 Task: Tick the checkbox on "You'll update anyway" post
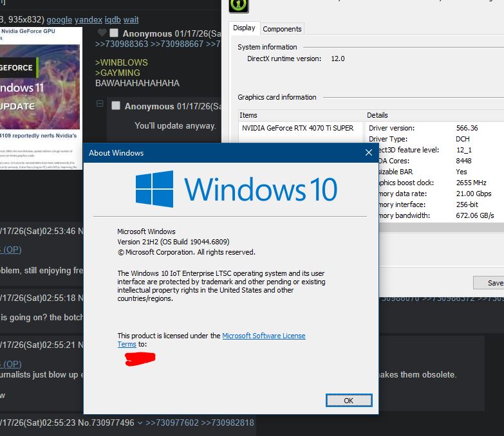pos(116,105)
